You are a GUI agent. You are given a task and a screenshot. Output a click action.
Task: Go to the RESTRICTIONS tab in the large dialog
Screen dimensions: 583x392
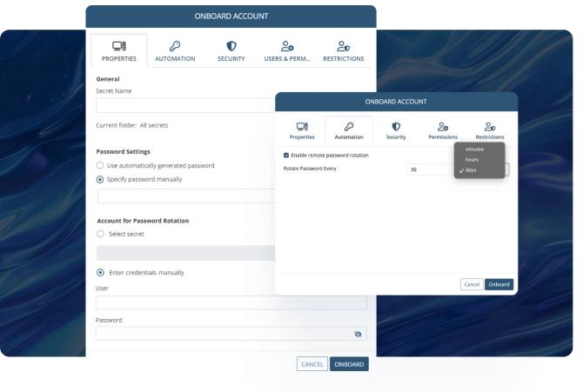click(x=343, y=51)
